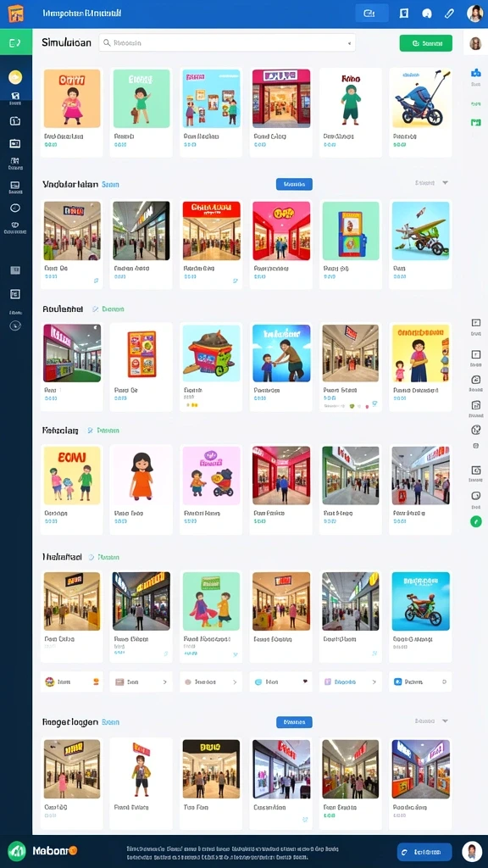This screenshot has width=488, height=868.
Task: Toggle the heart on the fourth chip in the chip row
Action: click(305, 682)
